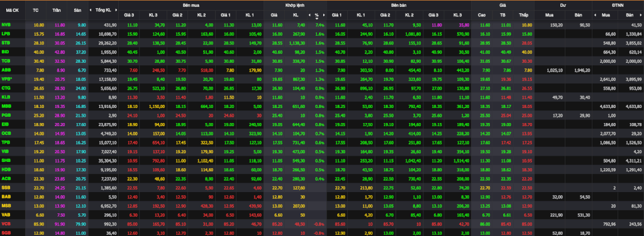Image resolution: width=644 pixels, height=236 pixels.
Task: Open stock symbol HDB
Action: 6,169
